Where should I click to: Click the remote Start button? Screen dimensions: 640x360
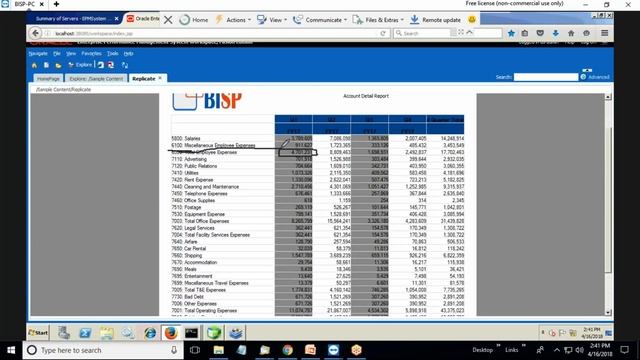tap(38, 333)
